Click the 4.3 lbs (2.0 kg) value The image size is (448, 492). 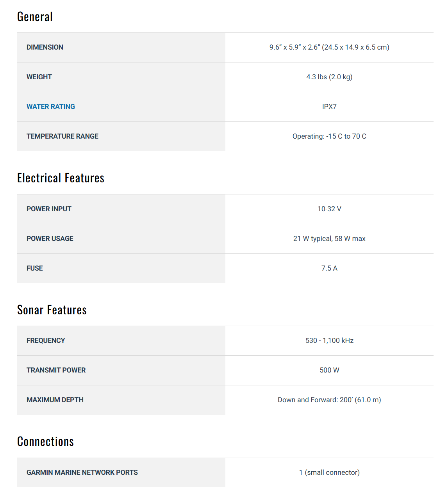pyautogui.click(x=329, y=77)
